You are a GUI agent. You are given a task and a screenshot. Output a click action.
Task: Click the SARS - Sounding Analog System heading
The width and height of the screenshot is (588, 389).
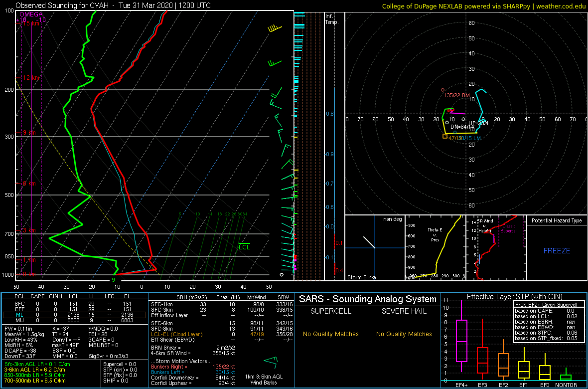[368, 300]
